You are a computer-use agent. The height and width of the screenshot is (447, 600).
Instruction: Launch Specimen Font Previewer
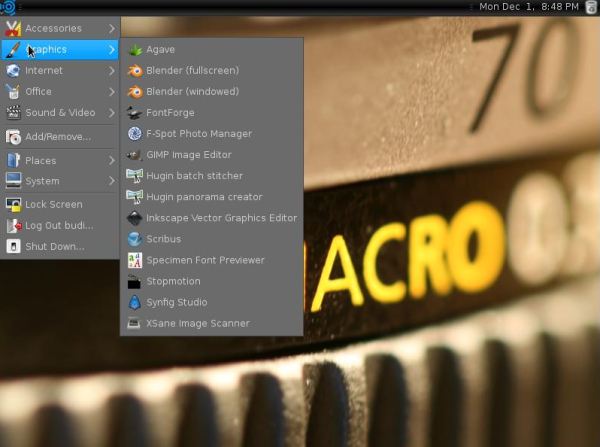pos(212,260)
